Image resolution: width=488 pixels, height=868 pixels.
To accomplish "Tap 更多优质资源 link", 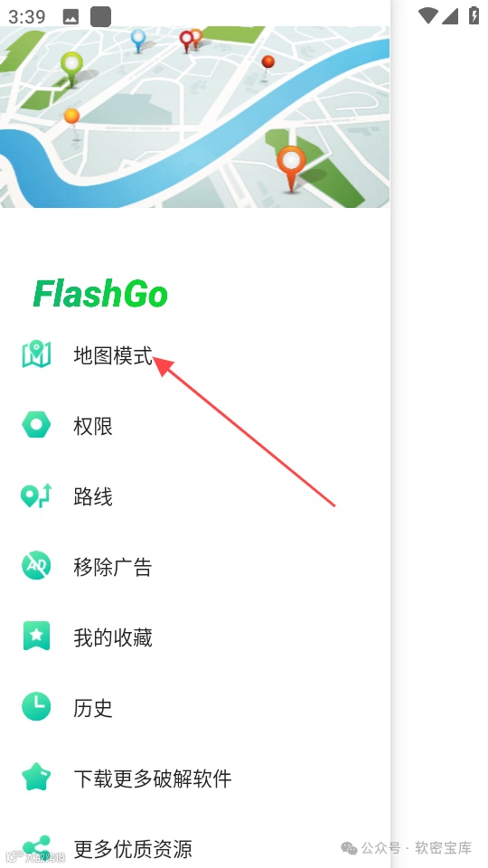I will coord(133,847).
